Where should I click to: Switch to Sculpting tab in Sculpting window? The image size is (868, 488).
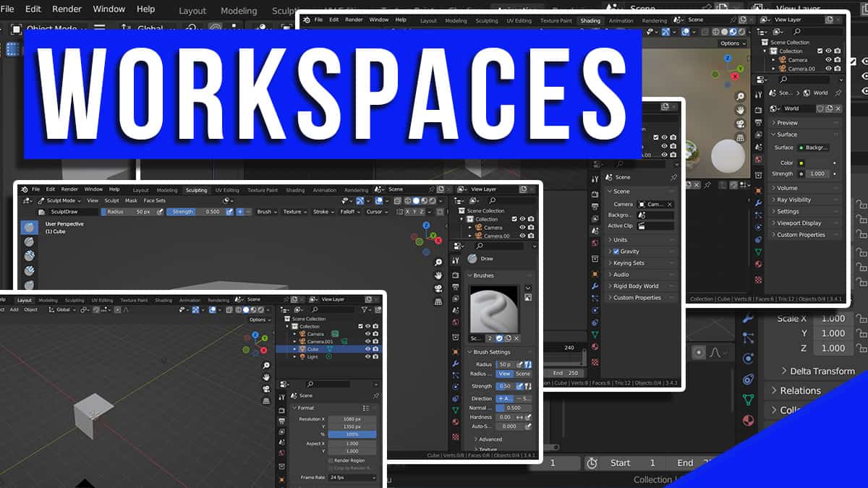tap(196, 190)
